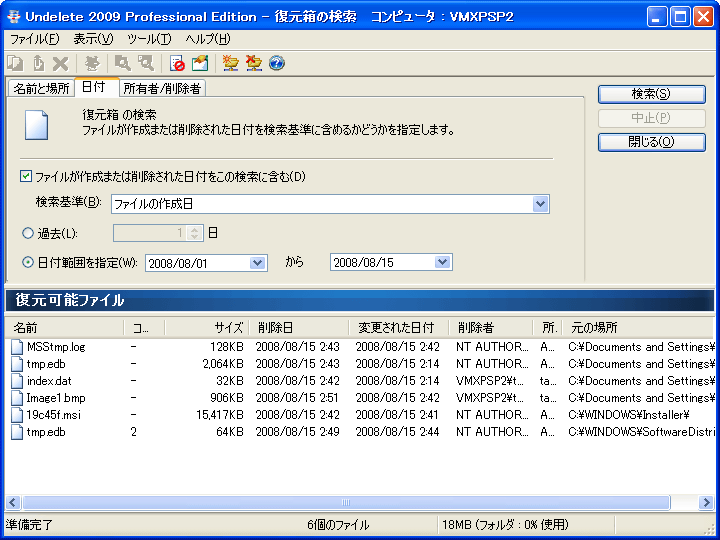Click the 15,417KB size cell
The image size is (720, 540).
point(219,415)
